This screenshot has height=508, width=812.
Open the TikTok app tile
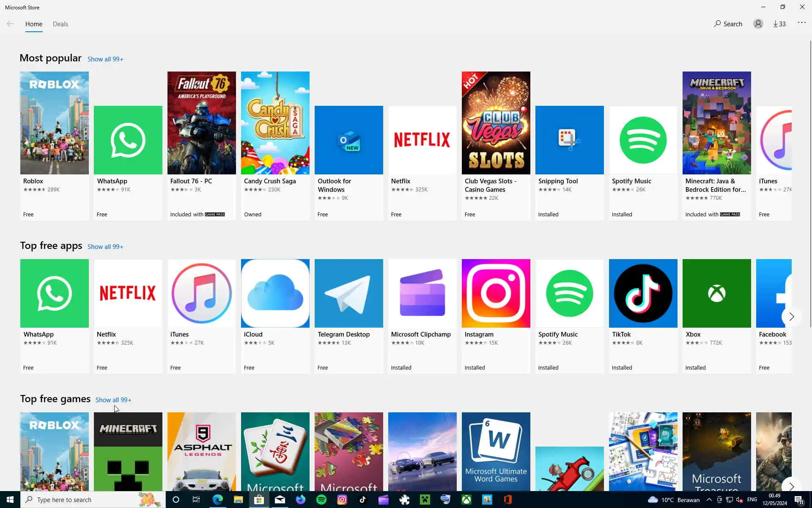643,293
